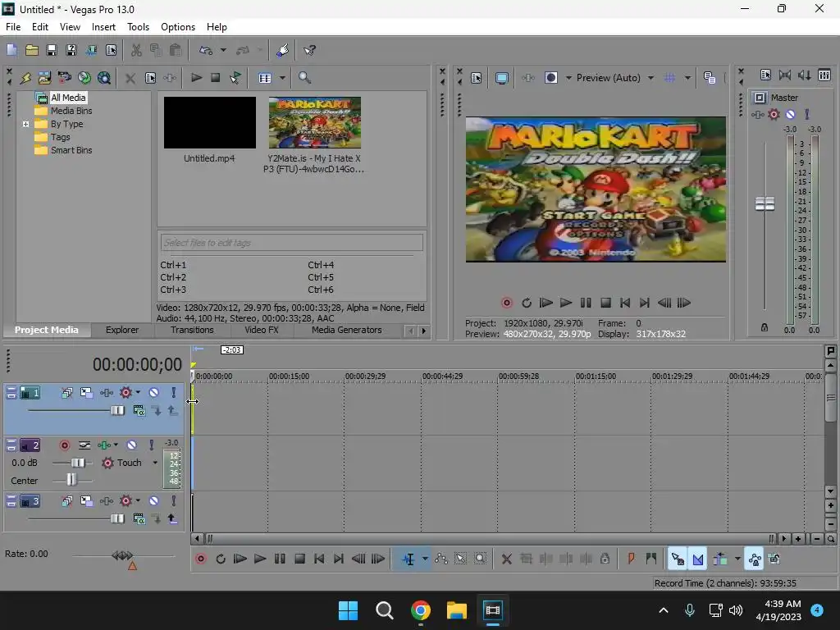This screenshot has width=840, height=630.
Task: Insert region with the double-flag icon
Action: point(651,559)
